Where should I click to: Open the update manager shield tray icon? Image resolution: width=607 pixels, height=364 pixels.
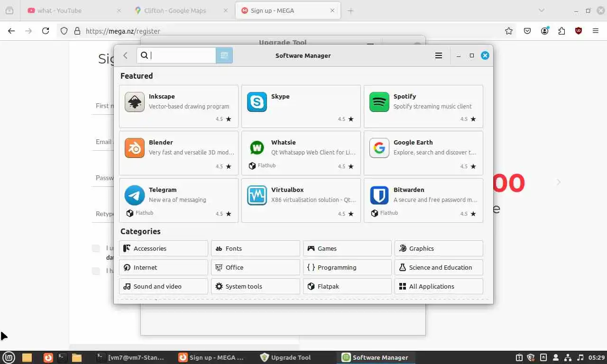point(531,357)
